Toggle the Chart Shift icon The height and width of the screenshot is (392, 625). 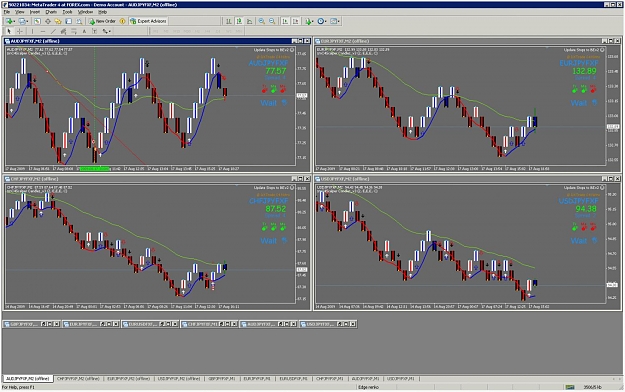pos(295,21)
